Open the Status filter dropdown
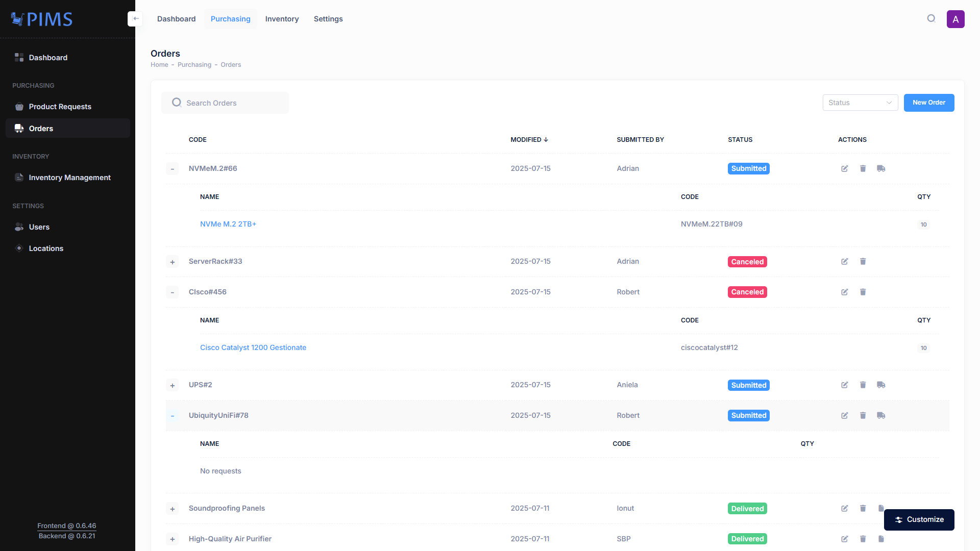This screenshot has width=980, height=551. (860, 103)
